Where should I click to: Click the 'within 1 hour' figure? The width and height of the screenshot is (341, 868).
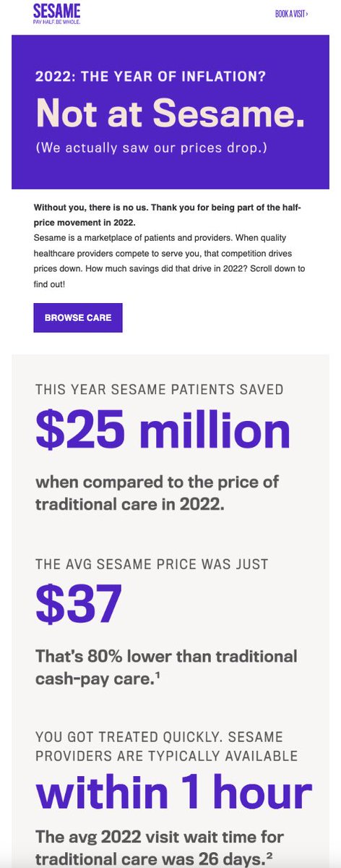tap(174, 793)
